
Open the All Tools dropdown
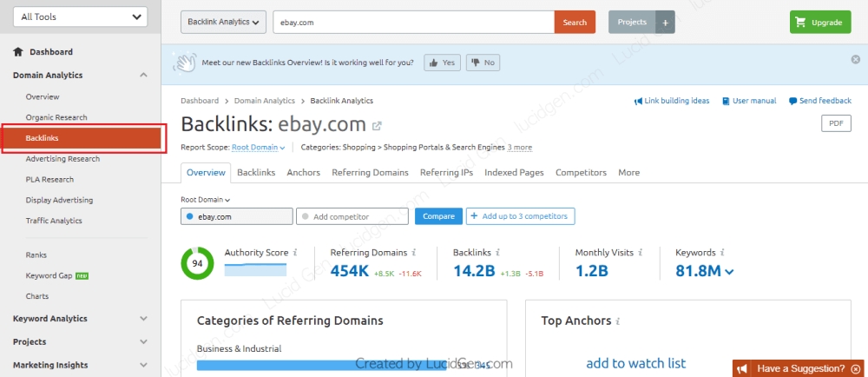(x=81, y=17)
